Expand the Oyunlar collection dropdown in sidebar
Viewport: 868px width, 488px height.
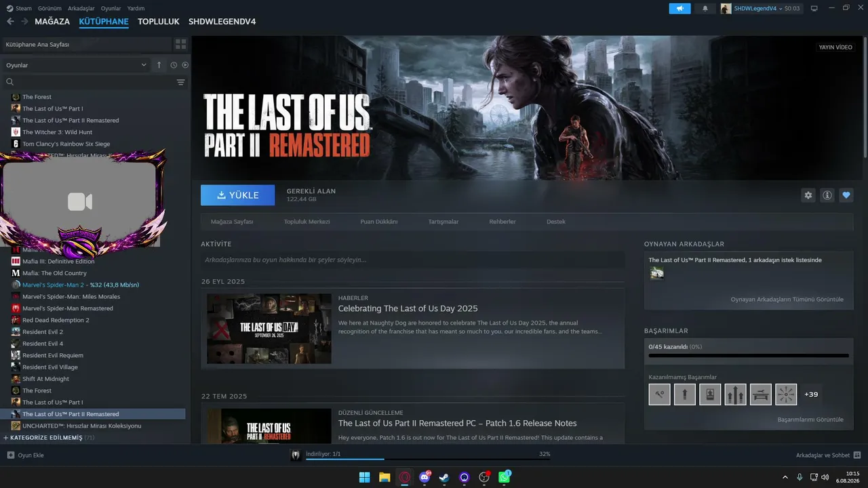click(x=75, y=65)
